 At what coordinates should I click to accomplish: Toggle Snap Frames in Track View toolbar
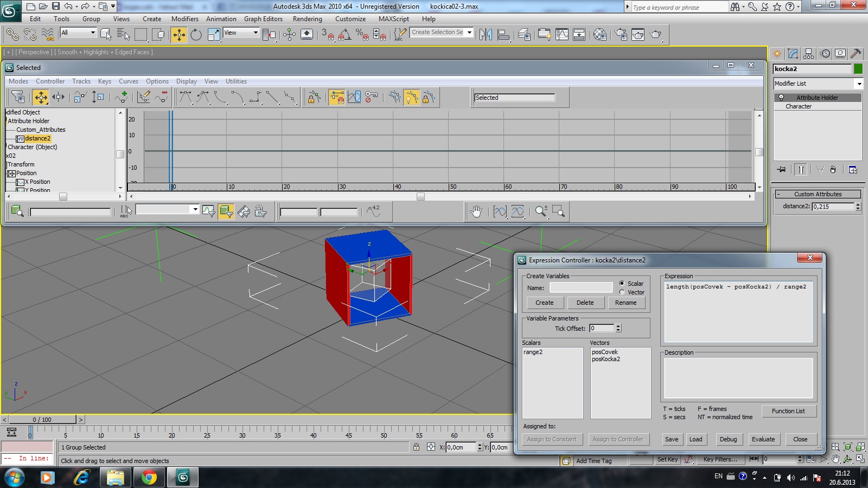tap(336, 98)
